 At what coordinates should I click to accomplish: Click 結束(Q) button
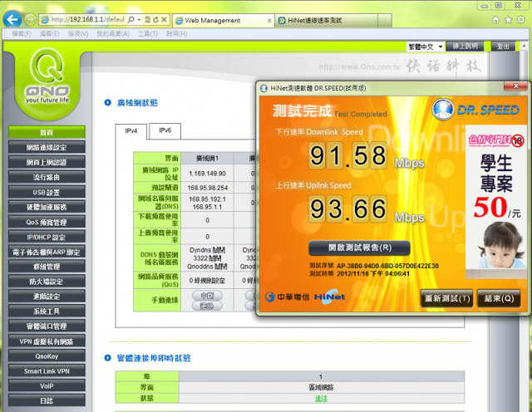[x=499, y=298]
